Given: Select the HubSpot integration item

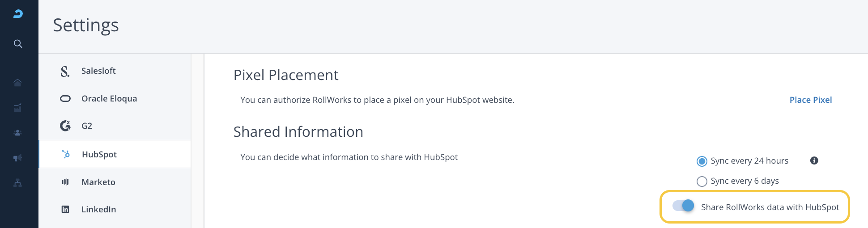Looking at the screenshot, I should (x=99, y=154).
